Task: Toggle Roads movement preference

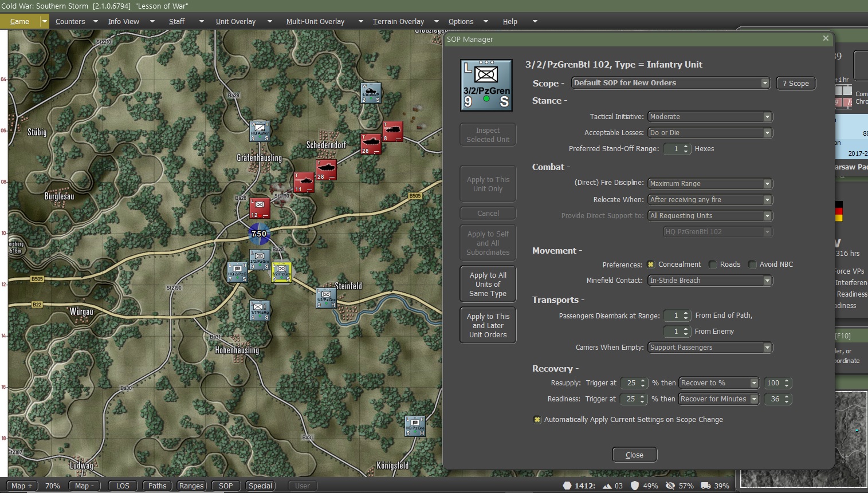Action: click(713, 265)
